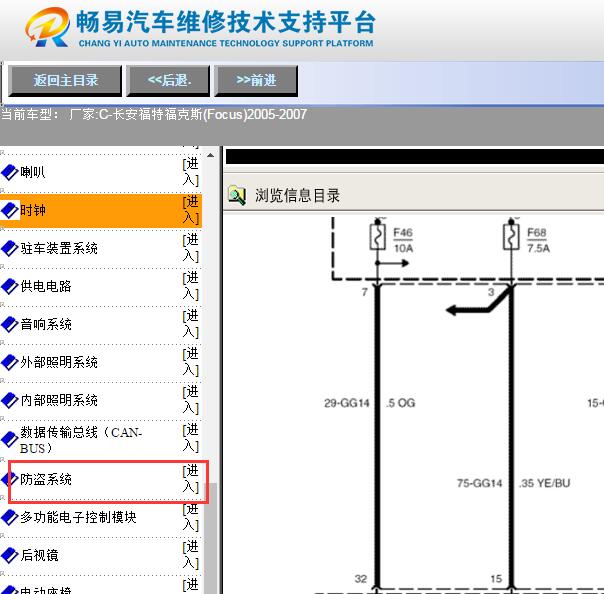Click the 畅易 platform logo icon
The height and width of the screenshot is (594, 604).
click(x=47, y=27)
